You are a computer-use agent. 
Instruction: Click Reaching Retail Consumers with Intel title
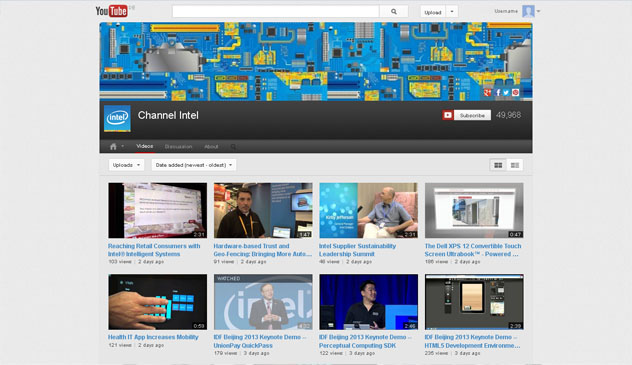(154, 250)
